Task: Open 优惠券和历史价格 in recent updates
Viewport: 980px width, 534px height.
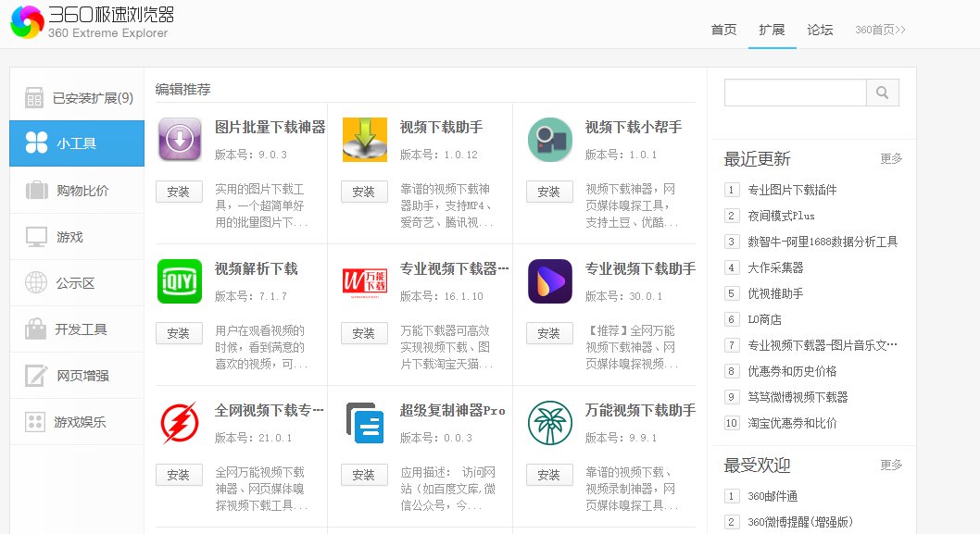Action: point(792,372)
